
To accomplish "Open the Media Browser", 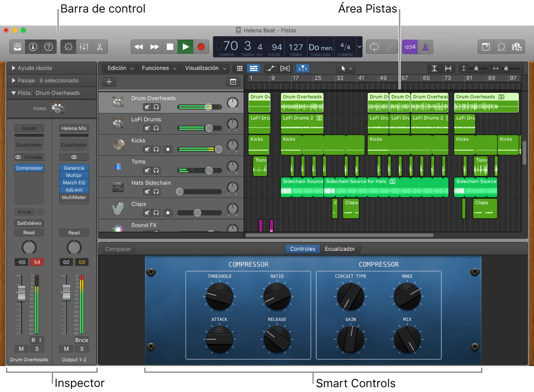I will point(517,47).
